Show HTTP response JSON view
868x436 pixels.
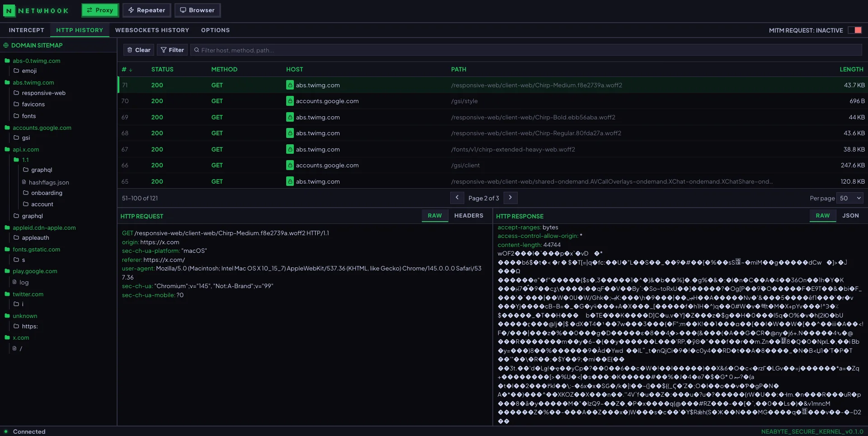pyautogui.click(x=850, y=216)
